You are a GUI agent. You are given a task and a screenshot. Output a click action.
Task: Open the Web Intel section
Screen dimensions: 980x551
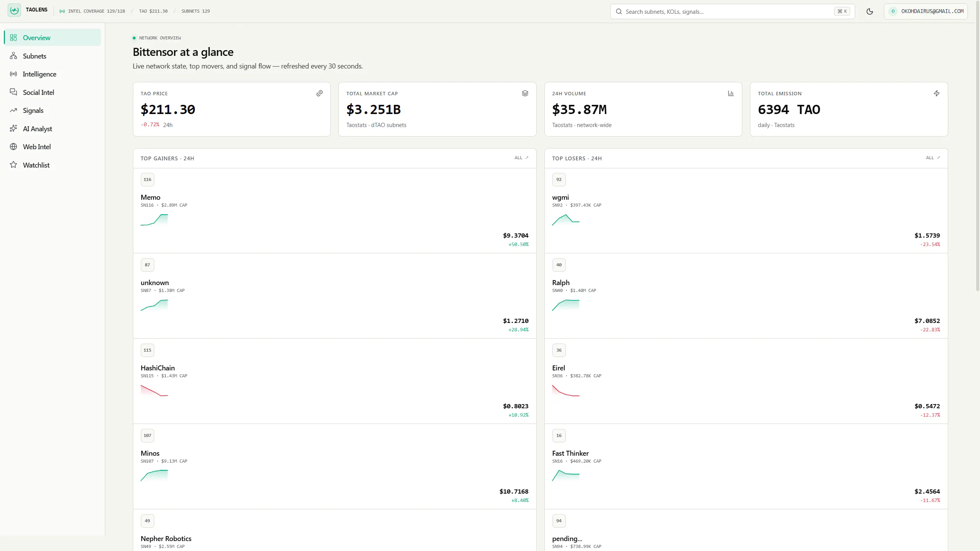pyautogui.click(x=52, y=147)
